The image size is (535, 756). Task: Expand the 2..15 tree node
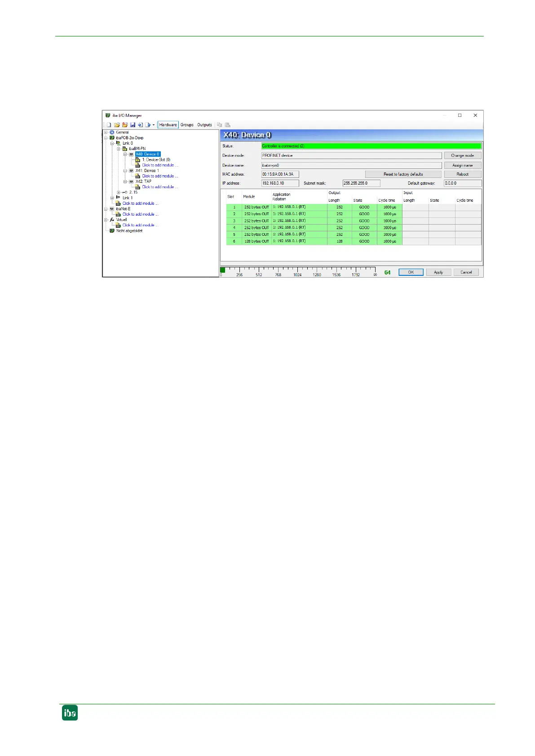119,192
